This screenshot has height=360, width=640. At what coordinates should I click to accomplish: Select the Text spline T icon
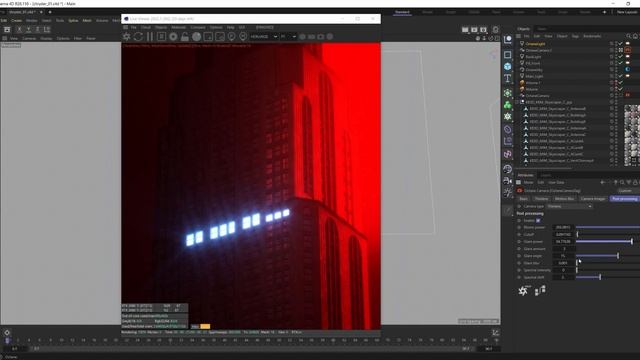(x=507, y=78)
